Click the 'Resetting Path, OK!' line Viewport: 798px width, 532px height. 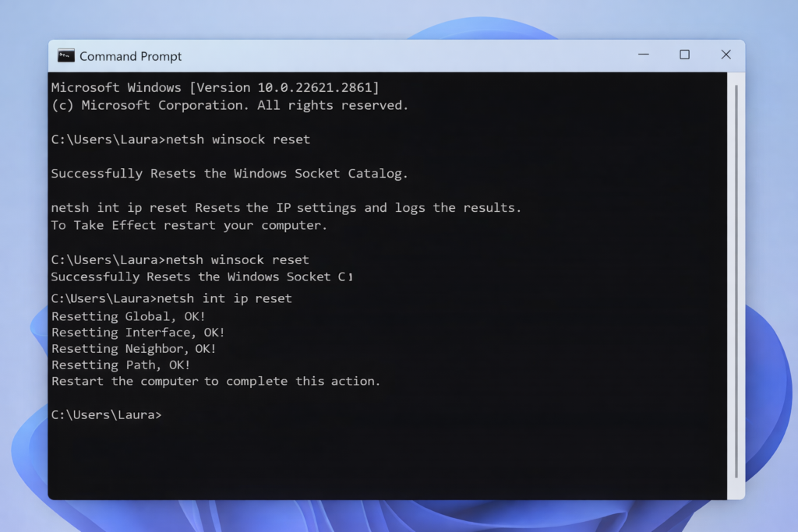(x=121, y=365)
